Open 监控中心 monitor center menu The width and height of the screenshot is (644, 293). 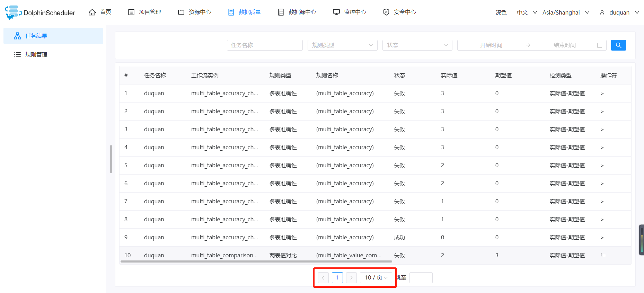(350, 12)
